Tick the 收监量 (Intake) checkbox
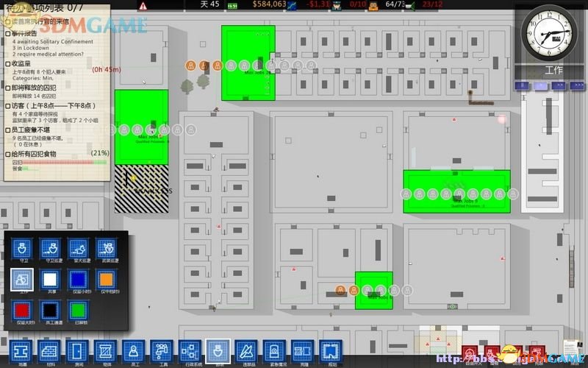Screen dimensions: 588x368 8,64
